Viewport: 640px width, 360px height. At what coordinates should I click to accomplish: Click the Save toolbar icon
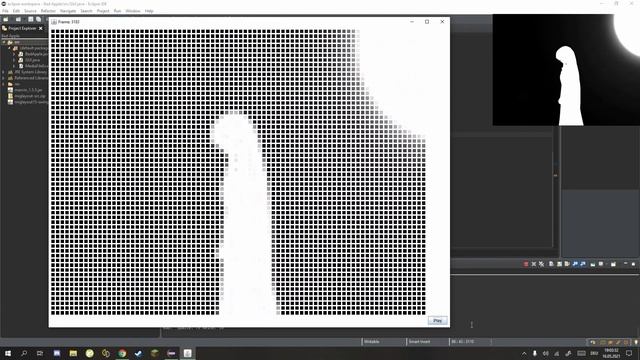[31, 19]
